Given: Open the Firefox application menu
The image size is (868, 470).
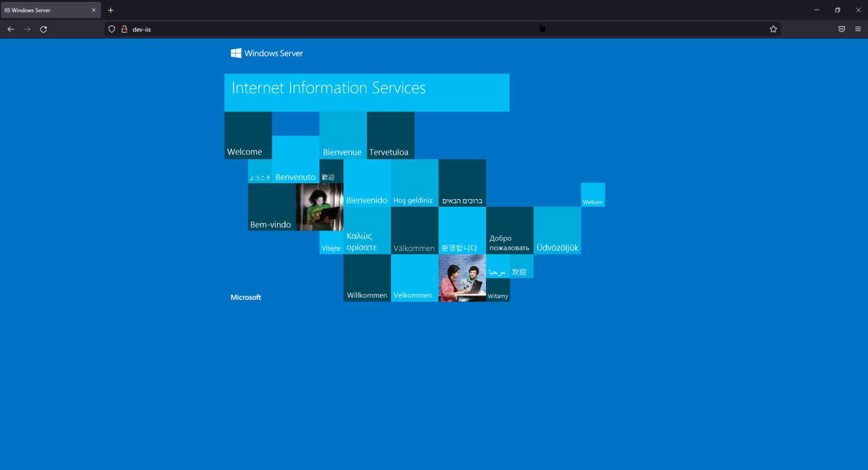Looking at the screenshot, I should click(x=858, y=29).
